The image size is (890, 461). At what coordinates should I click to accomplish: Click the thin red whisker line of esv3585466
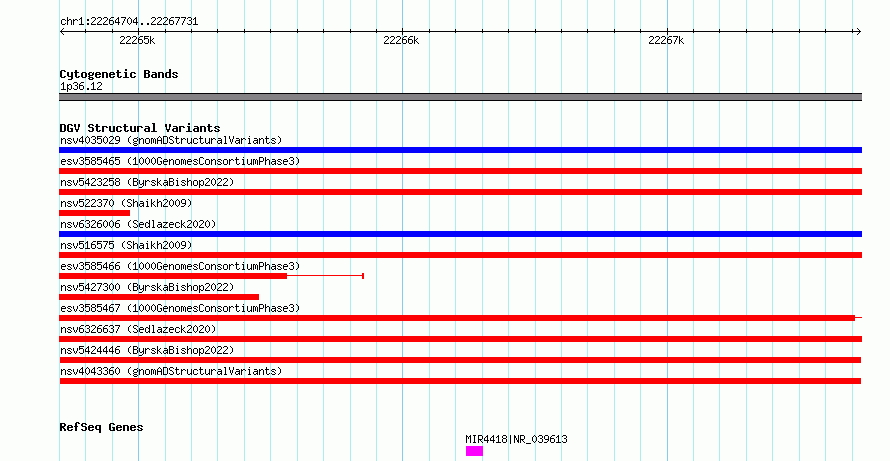pos(325,276)
